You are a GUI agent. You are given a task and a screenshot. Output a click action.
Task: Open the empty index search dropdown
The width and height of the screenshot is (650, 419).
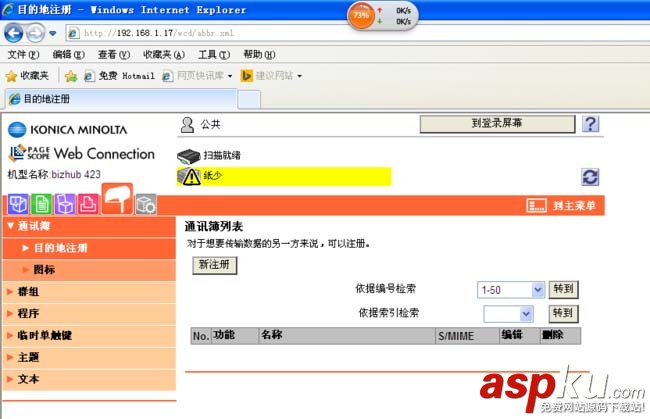point(508,314)
